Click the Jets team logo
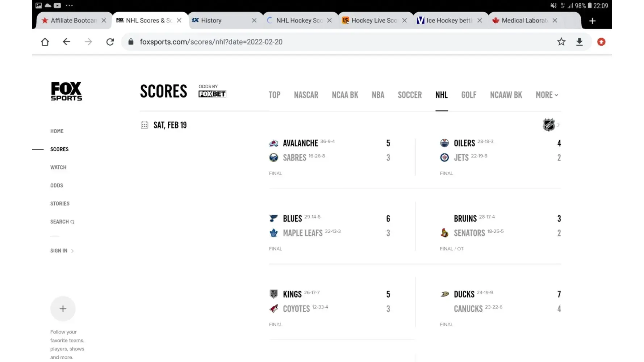Screen dimensions: 644x362 click(444, 157)
